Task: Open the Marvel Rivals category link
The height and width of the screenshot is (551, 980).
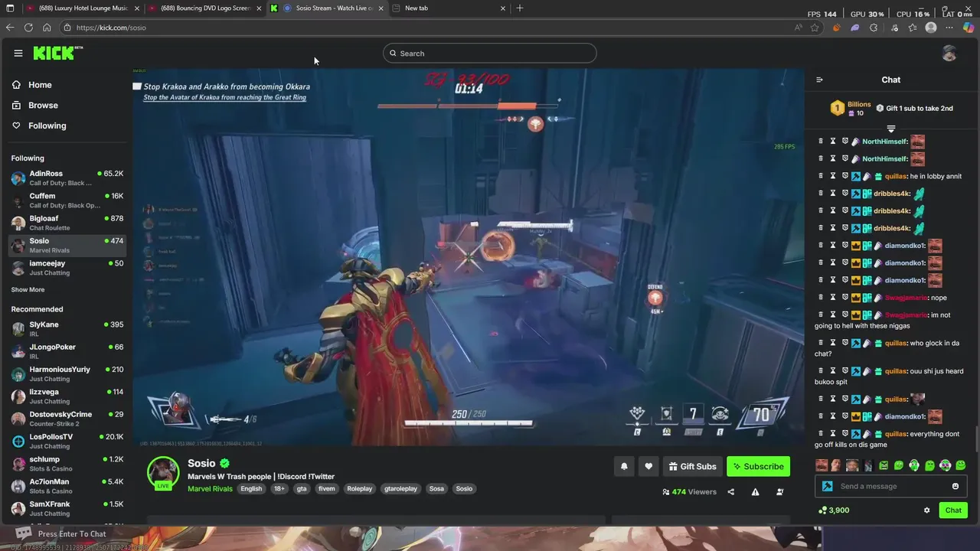Action: pyautogui.click(x=210, y=489)
